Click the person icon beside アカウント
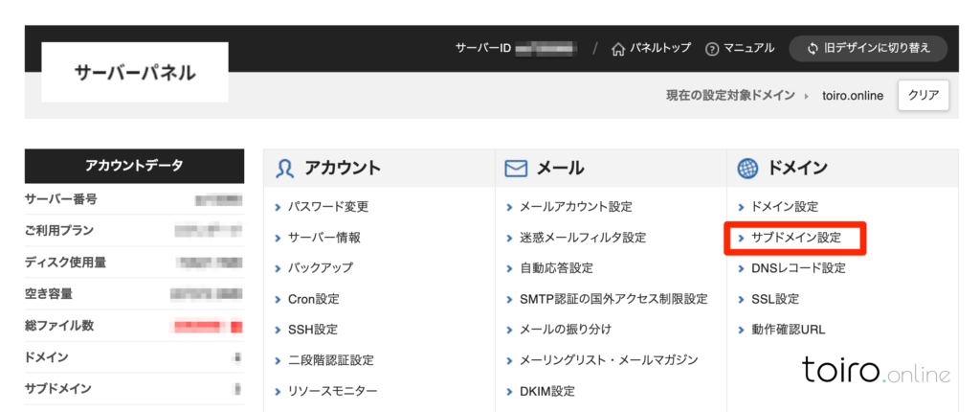This screenshot has height=412, width=980. [x=284, y=169]
